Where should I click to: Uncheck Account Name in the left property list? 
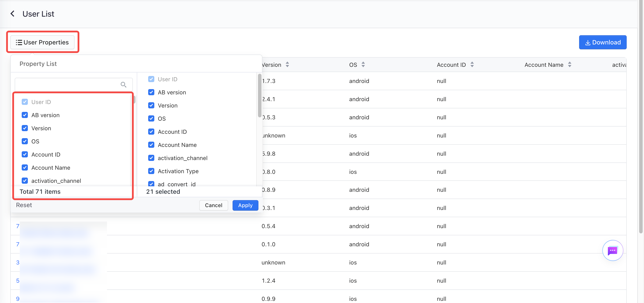[25, 168]
